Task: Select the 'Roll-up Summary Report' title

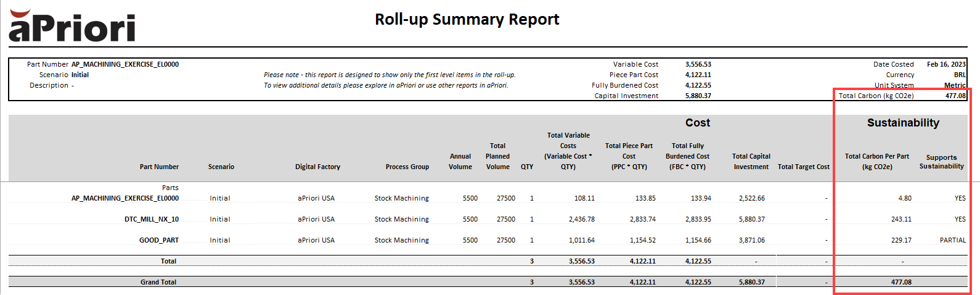Action: (x=467, y=20)
